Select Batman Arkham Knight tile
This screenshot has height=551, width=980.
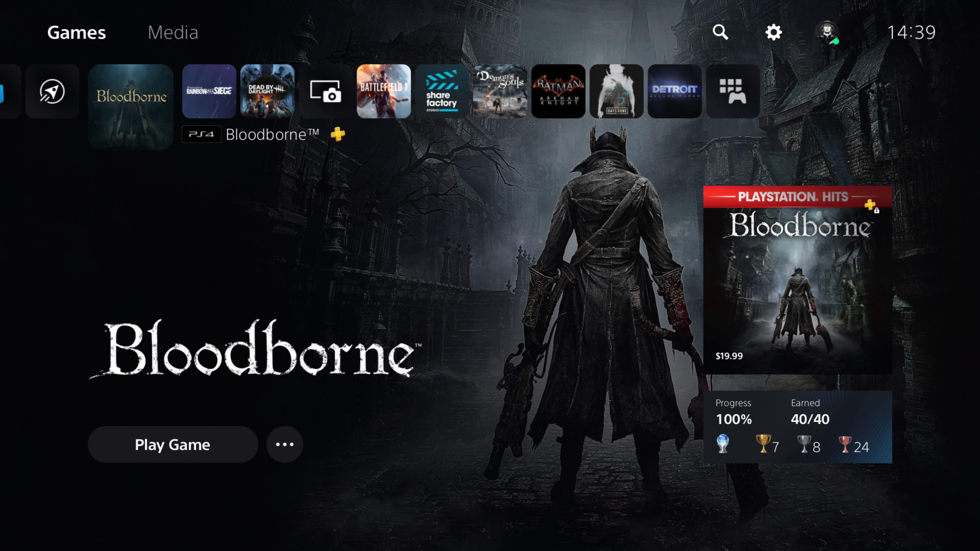pos(558,91)
